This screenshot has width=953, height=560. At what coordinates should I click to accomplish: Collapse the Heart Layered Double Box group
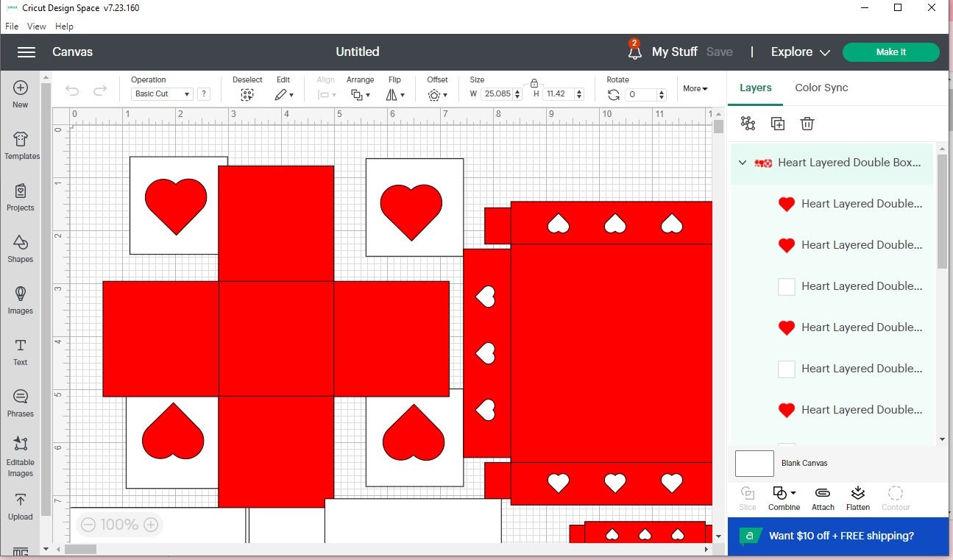(x=743, y=163)
